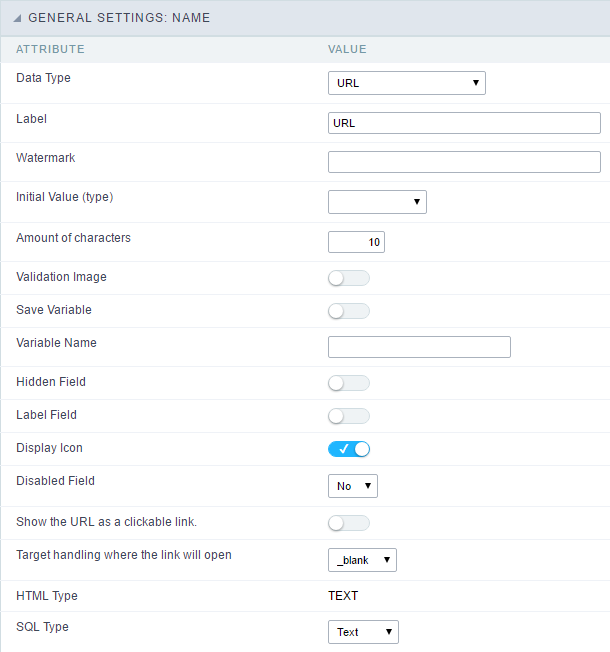Click the Variable Name input field
Image resolution: width=610 pixels, height=652 pixels.
(x=419, y=347)
